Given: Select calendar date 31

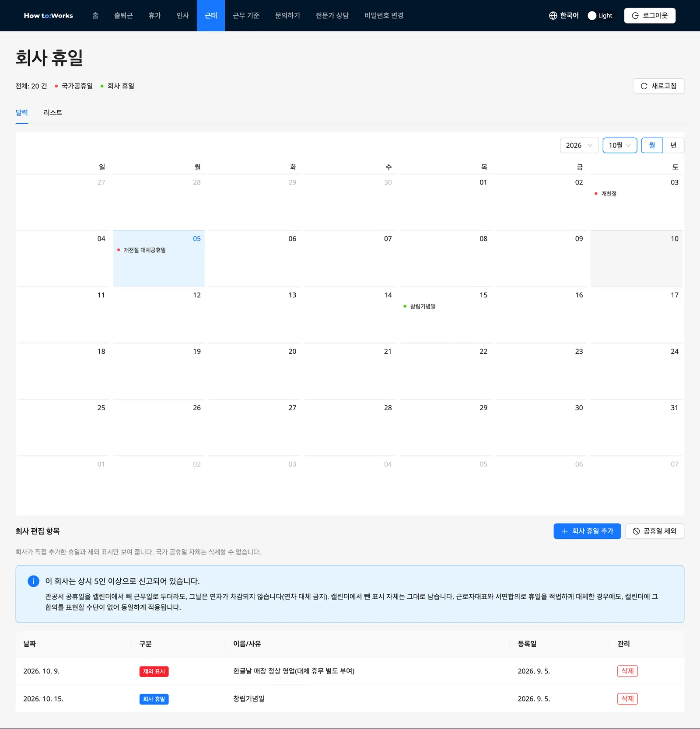Looking at the screenshot, I should (x=637, y=428).
